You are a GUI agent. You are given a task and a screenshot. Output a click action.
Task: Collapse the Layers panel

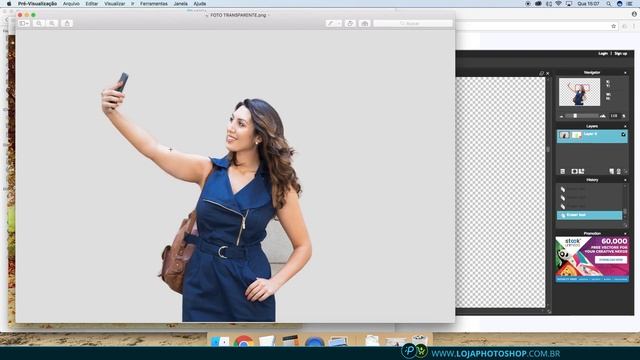click(625, 126)
